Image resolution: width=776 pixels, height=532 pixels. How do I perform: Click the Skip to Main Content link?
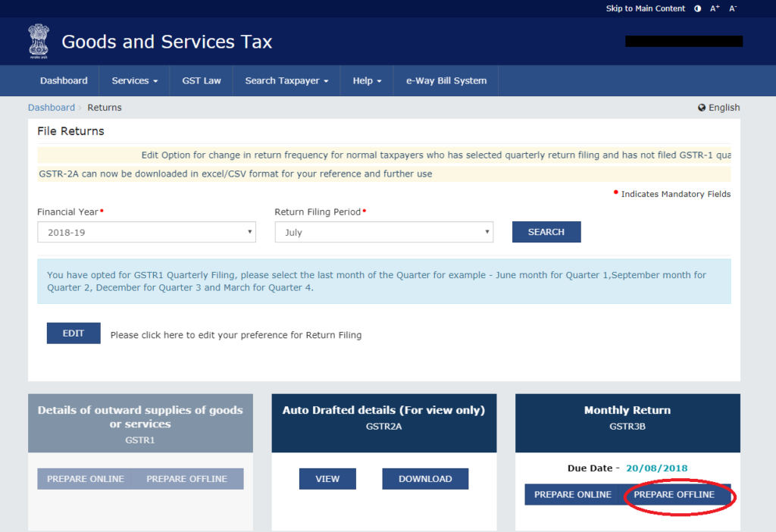(645, 8)
